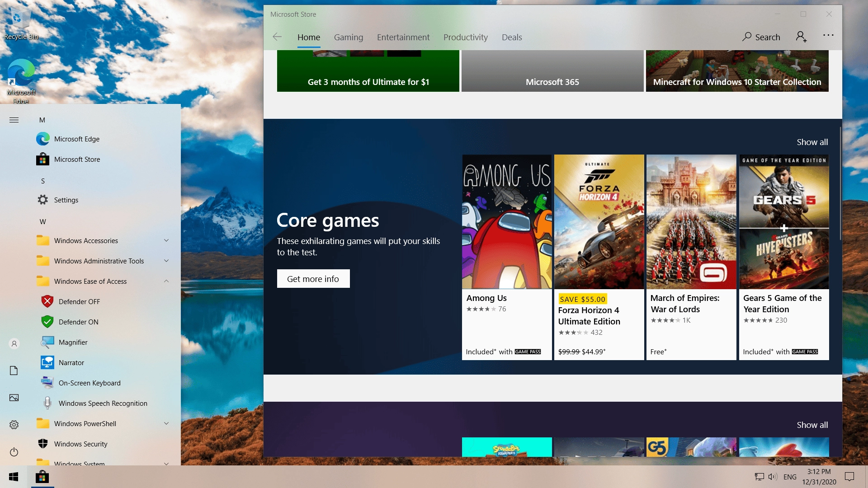Image resolution: width=868 pixels, height=488 pixels.
Task: Open Settings gear in Start rail
Action: coord(14,425)
